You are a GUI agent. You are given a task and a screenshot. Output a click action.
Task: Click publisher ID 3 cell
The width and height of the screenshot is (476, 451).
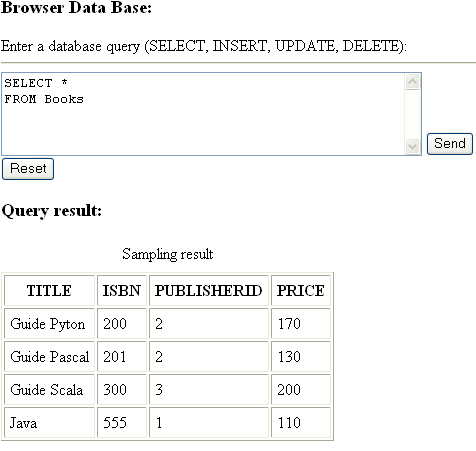click(x=209, y=389)
